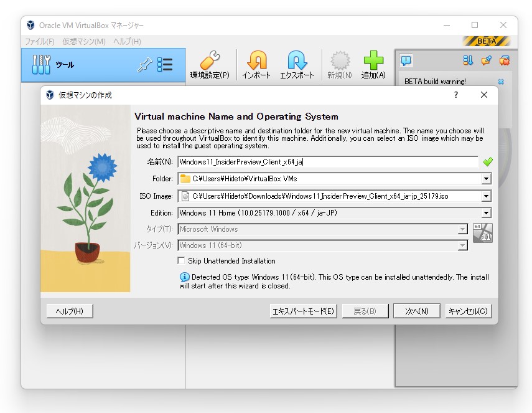Image resolution: width=532 pixels, height=413 pixels.
Task: Click the 名前(N) name input field
Action: 328,162
